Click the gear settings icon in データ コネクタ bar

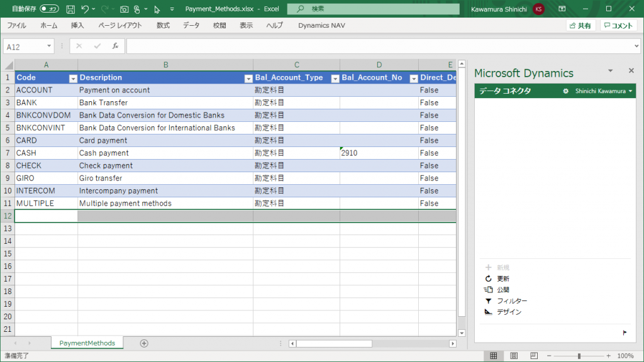tap(565, 91)
